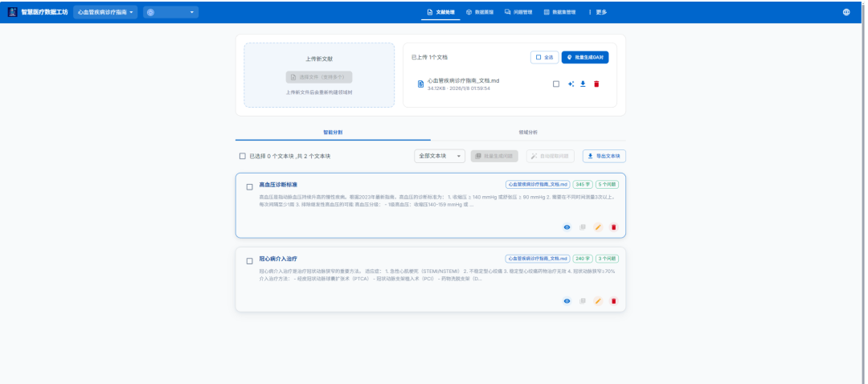Delete the 冠心病介入治疗 block with the trash icon
The image size is (868, 384).
(613, 301)
